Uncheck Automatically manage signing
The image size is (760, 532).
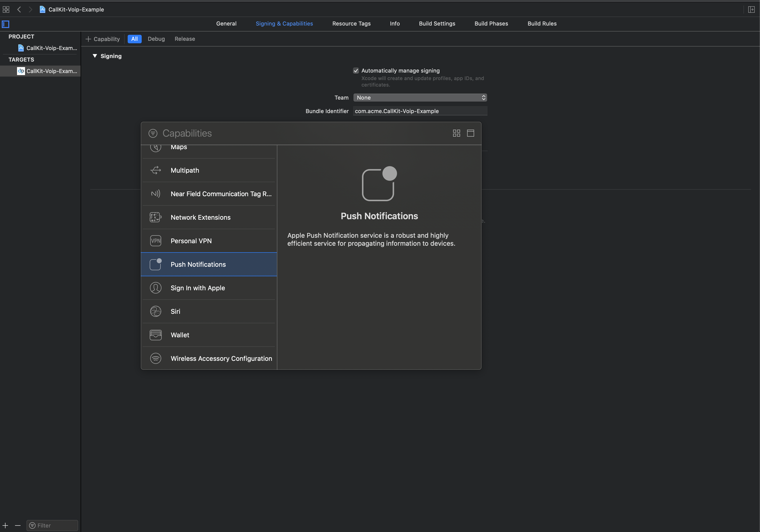356,71
